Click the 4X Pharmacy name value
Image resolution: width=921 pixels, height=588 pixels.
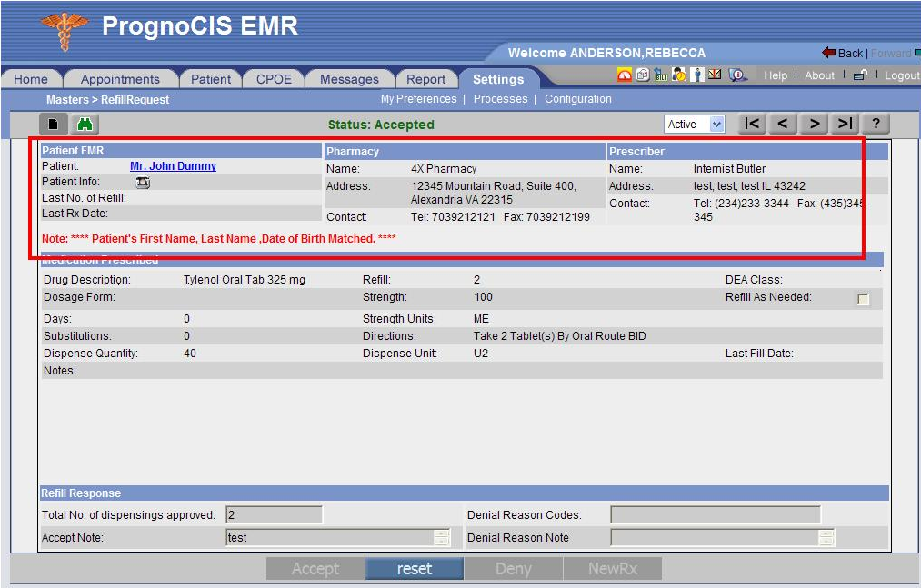point(444,169)
